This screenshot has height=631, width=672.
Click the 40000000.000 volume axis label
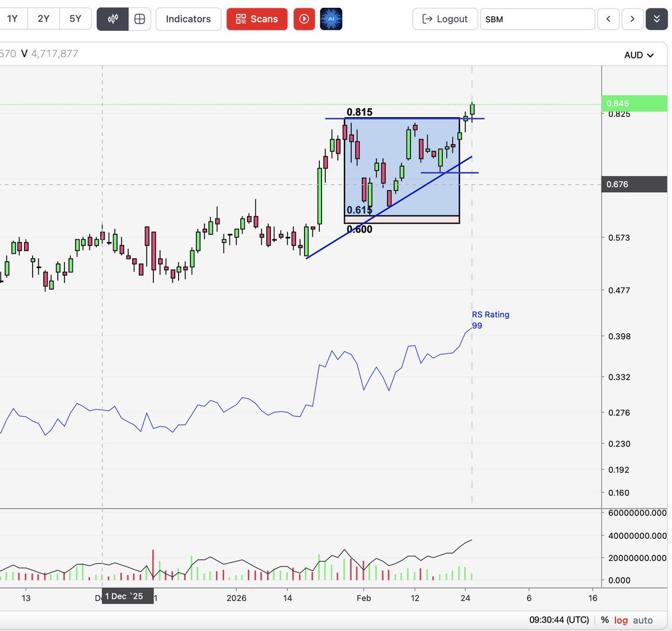pos(637,536)
